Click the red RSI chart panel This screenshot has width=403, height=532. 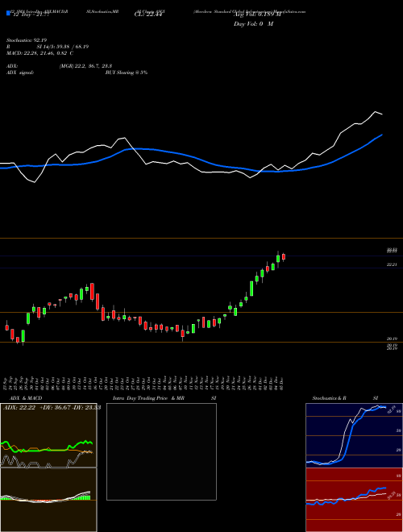[x=354, y=500]
